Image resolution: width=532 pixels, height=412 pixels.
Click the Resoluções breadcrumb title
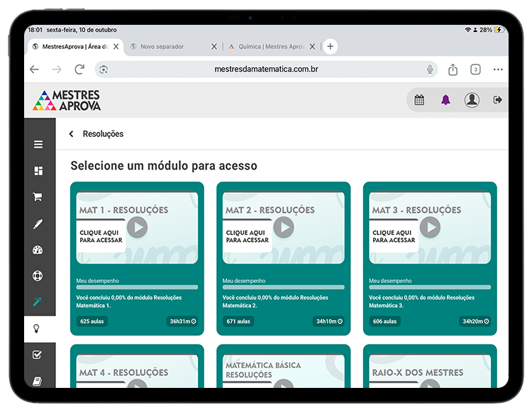click(x=103, y=134)
